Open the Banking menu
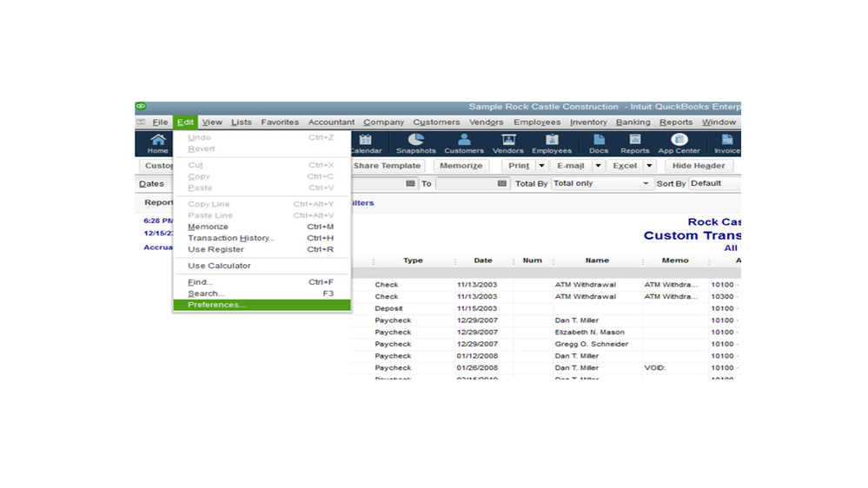 [x=633, y=122]
